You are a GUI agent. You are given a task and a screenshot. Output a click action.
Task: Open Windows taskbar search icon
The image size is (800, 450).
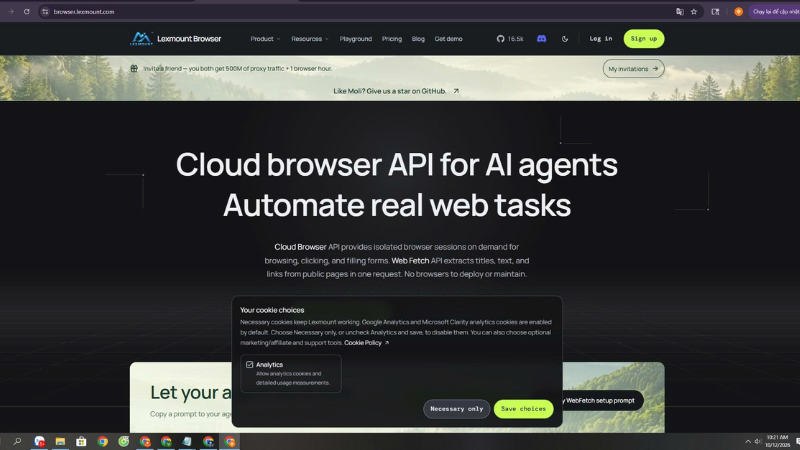17,441
